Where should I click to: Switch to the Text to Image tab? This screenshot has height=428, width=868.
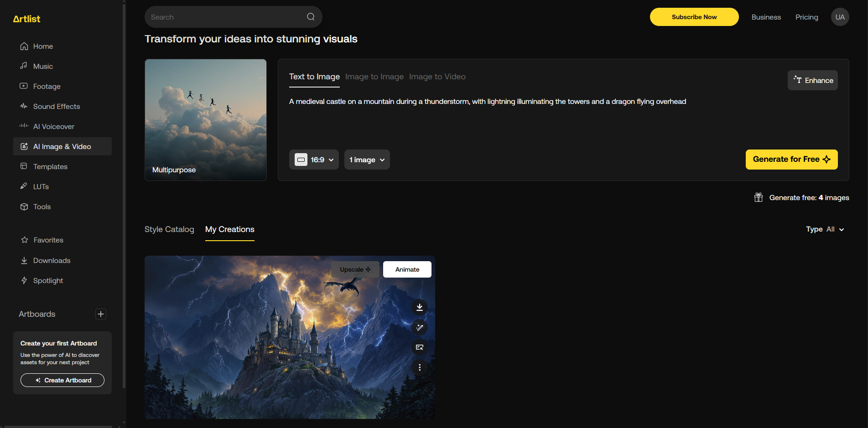click(x=314, y=77)
